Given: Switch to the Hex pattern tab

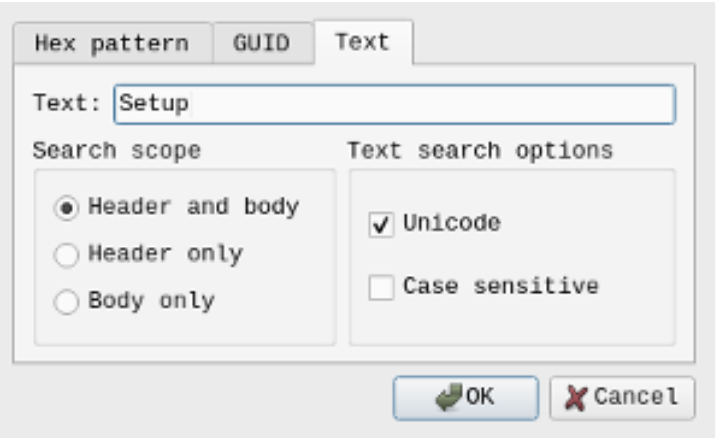Looking at the screenshot, I should (x=111, y=43).
